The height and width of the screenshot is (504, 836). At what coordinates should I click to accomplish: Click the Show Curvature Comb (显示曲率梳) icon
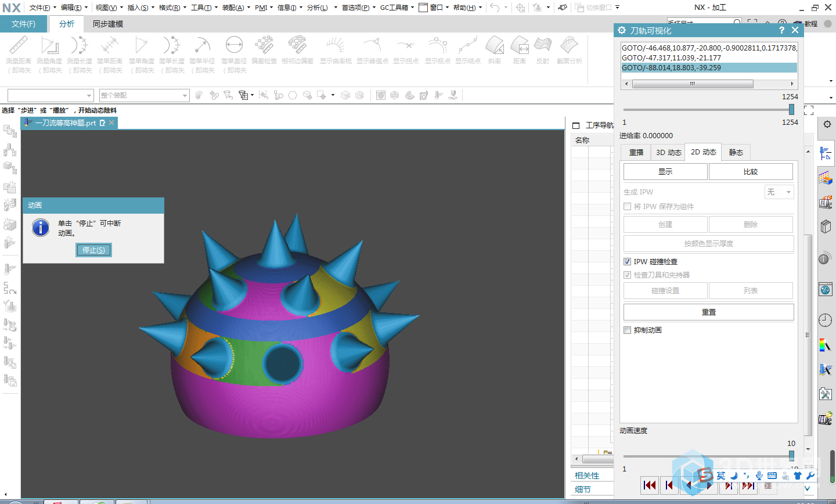coord(336,45)
